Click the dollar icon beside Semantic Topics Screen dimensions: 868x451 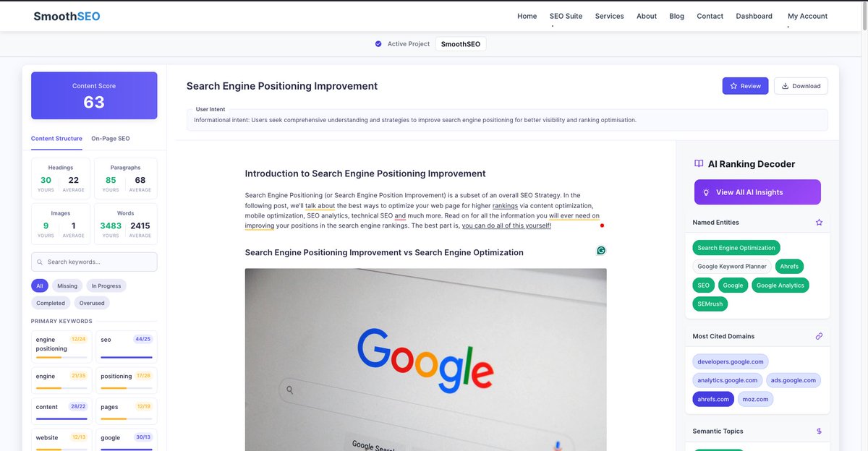(x=819, y=431)
